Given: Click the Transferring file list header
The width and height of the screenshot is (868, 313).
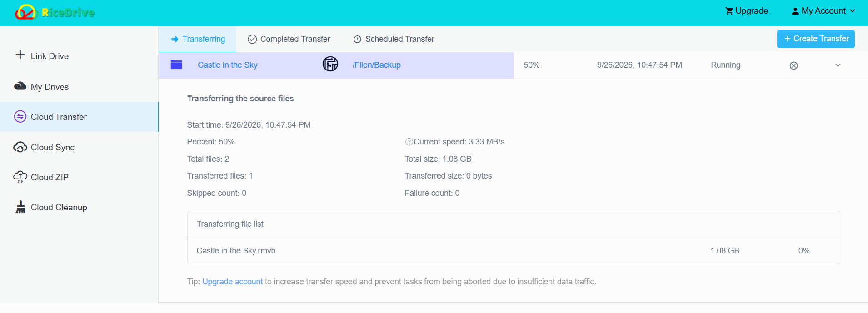Looking at the screenshot, I should [230, 224].
